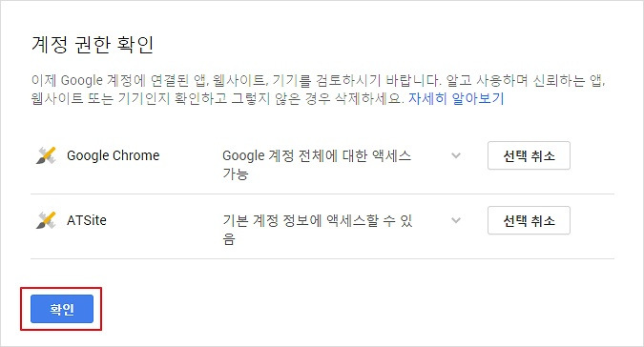Click the '기본 계정 정보에 액세스할 수 있' text
The width and height of the screenshot is (644, 347).
[318, 220]
